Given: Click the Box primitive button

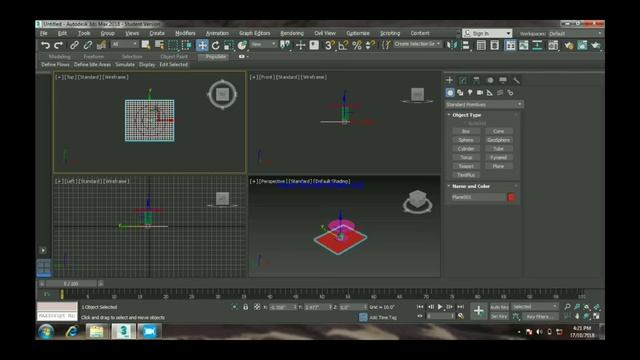Looking at the screenshot, I should coord(466,131).
